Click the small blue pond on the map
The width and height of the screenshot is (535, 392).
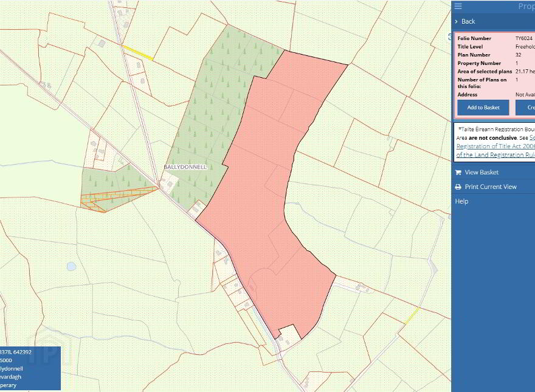point(71,266)
